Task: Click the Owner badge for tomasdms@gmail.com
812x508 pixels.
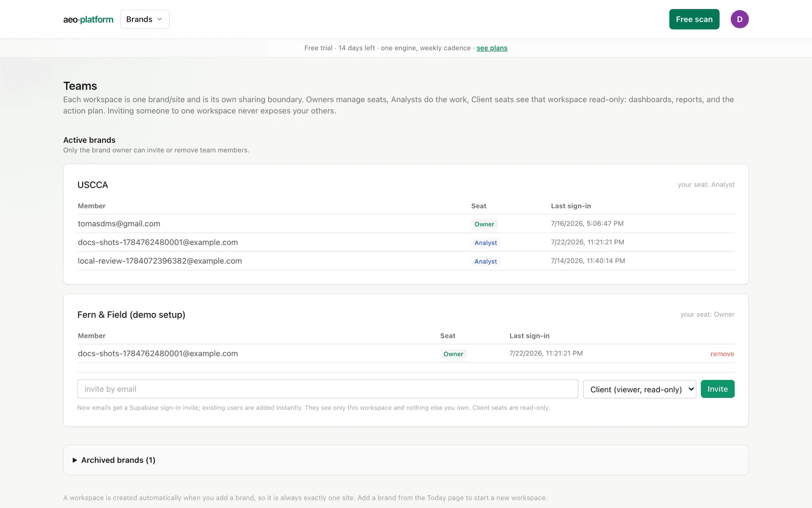Action: 484,224
